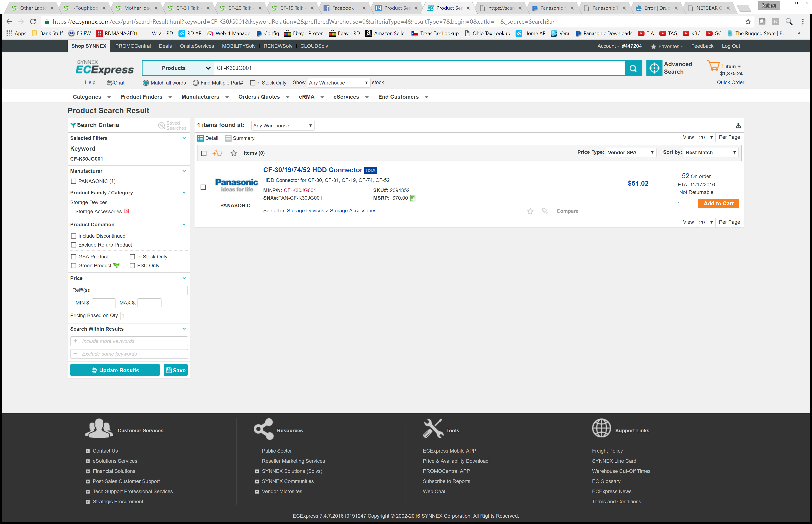Open CF-30/19/74/52 HDD Connector link

[313, 170]
